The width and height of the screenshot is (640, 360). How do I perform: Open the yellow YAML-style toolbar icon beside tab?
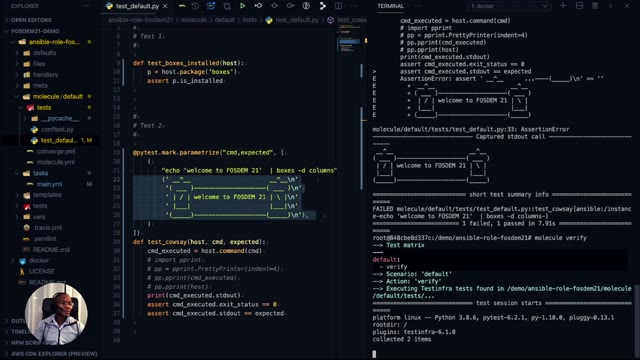tap(182, 6)
